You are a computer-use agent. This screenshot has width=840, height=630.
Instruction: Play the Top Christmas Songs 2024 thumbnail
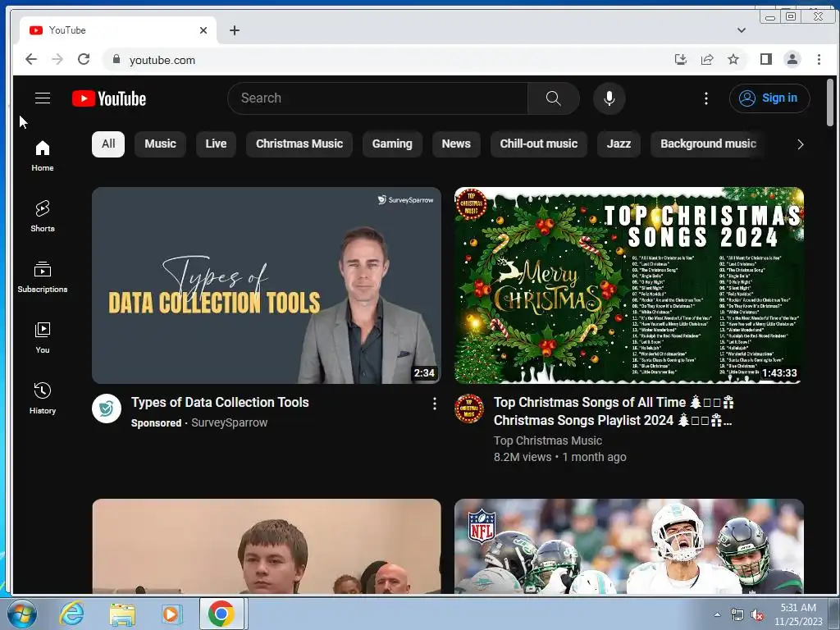pyautogui.click(x=629, y=285)
